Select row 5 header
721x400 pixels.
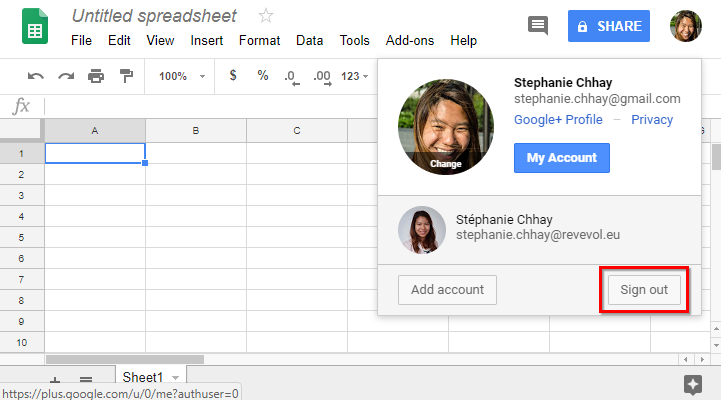(x=21, y=237)
